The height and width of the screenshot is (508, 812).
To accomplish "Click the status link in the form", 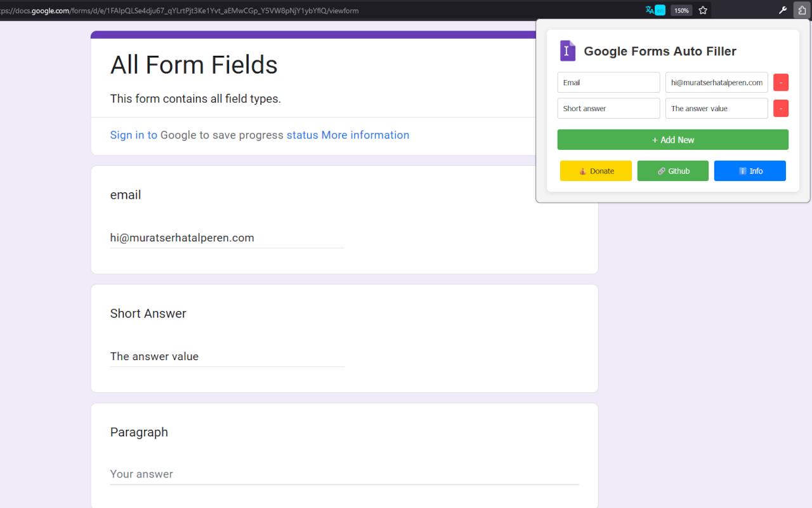I will tap(303, 135).
